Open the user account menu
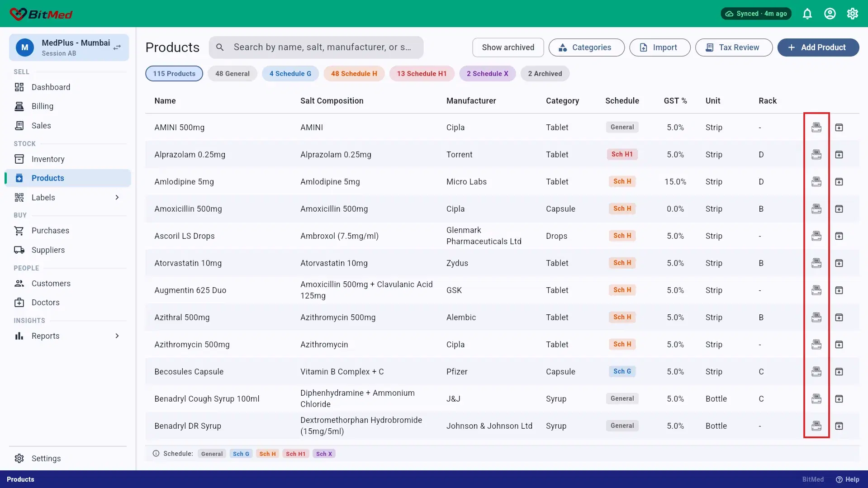This screenshot has width=868, height=488. pos(830,14)
